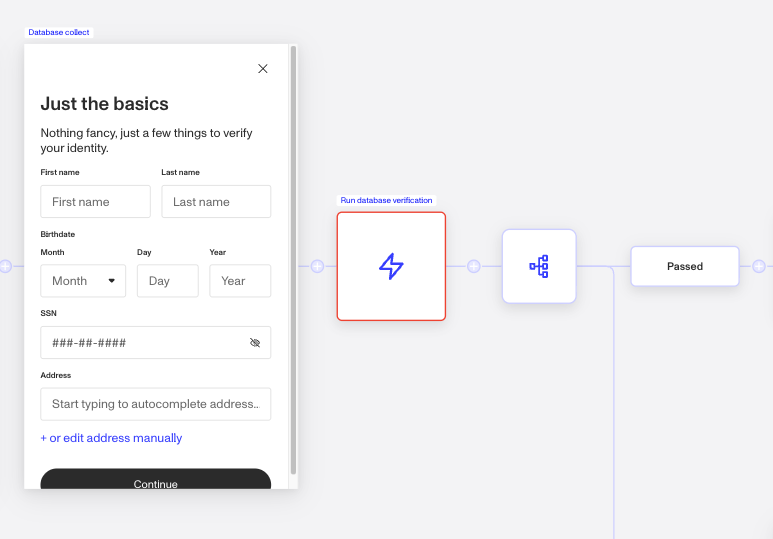This screenshot has height=539, width=773.
Task: Click the Run database verification label
Action: pos(386,200)
